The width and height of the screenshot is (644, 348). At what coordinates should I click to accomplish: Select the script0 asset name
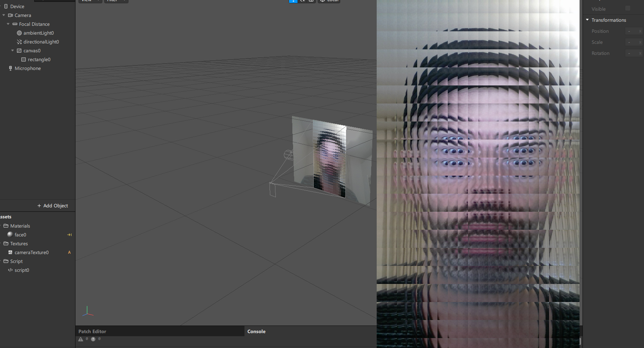tap(22, 270)
